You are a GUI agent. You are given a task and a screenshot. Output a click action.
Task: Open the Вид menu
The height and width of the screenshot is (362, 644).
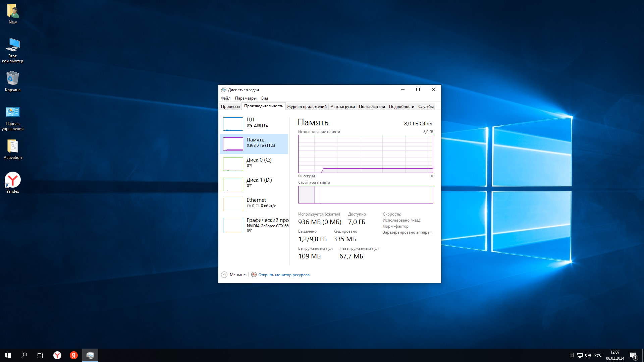264,98
